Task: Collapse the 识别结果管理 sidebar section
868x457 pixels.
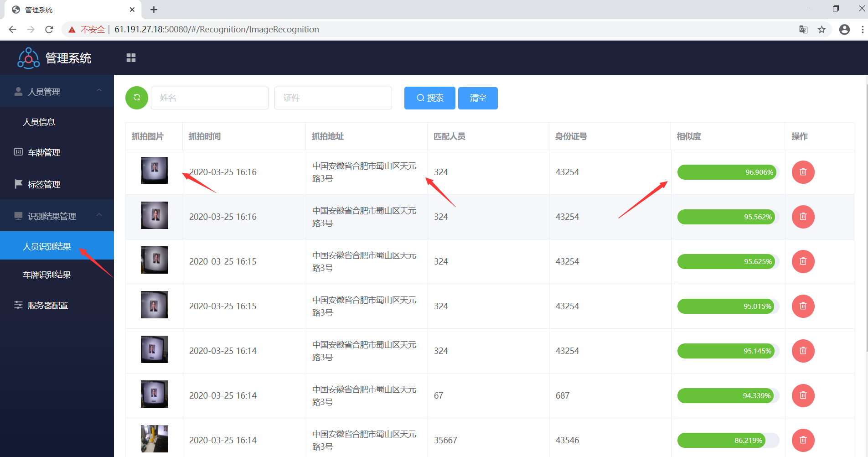Action: click(x=57, y=216)
